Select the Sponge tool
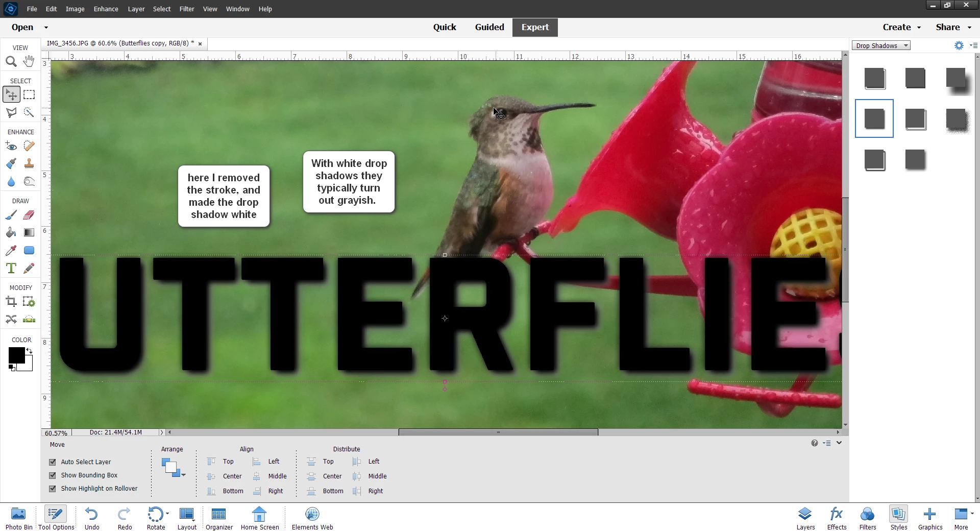This screenshot has height=531, width=980. point(29,181)
